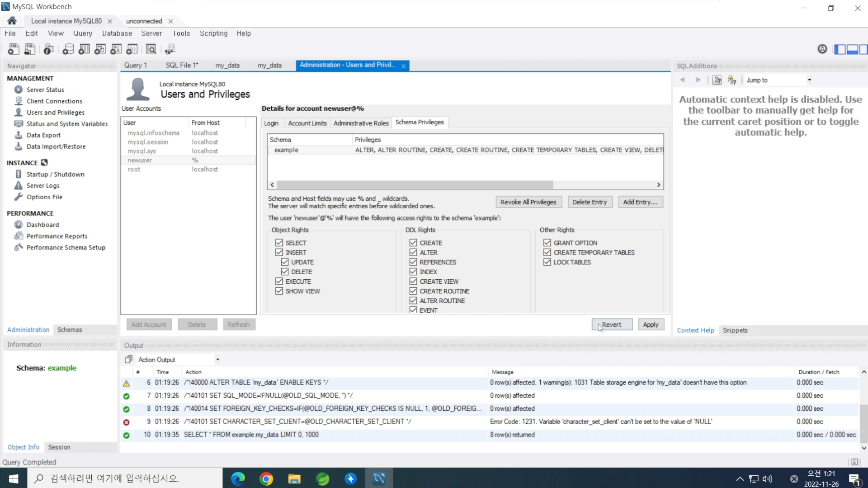Image resolution: width=868 pixels, height=488 pixels.
Task: Click the Revert button
Action: pos(612,324)
